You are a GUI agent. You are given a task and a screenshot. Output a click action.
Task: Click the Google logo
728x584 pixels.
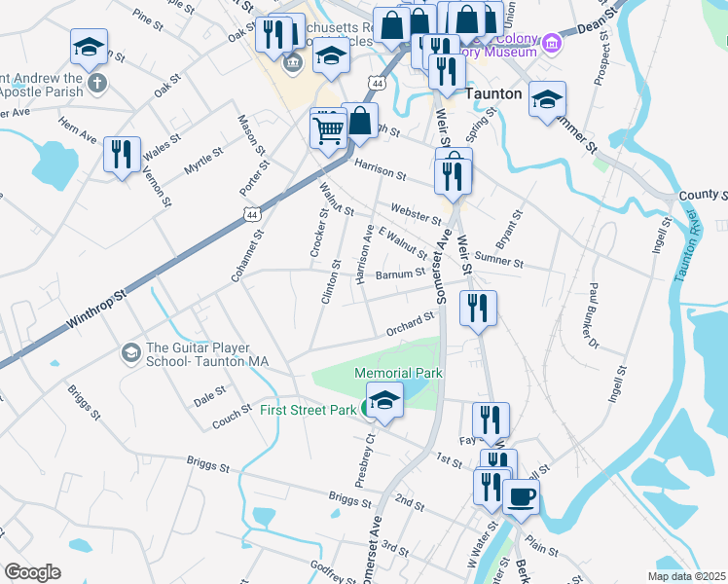click(32, 572)
